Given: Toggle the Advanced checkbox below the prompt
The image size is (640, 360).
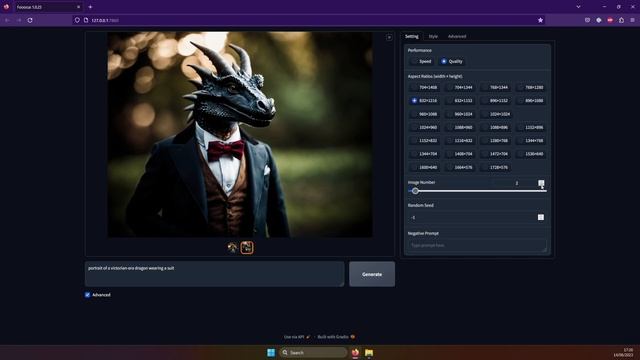Looking at the screenshot, I should click(87, 295).
